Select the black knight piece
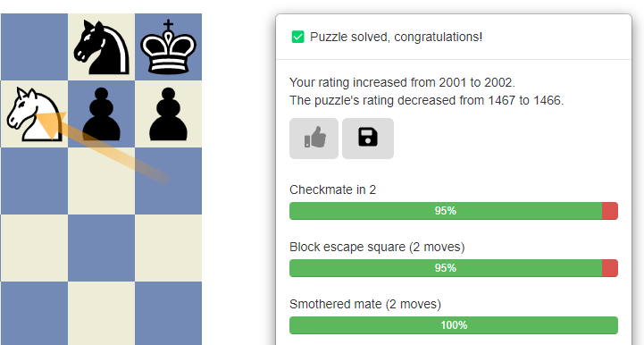The width and height of the screenshot is (644, 345). (x=102, y=47)
